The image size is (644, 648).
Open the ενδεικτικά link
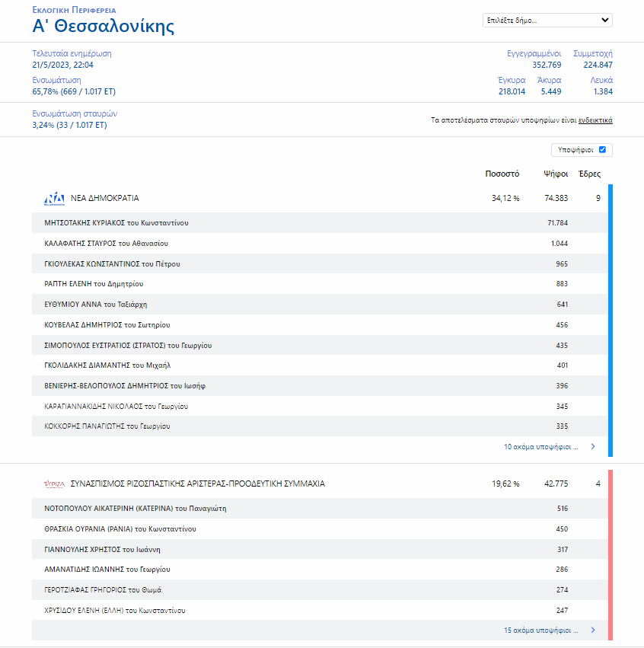point(595,120)
